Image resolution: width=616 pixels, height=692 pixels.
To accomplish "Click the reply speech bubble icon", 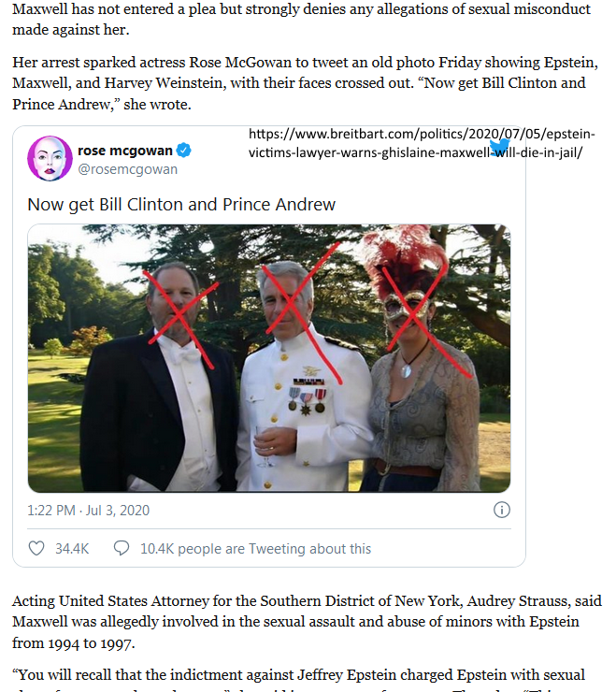I will (122, 548).
